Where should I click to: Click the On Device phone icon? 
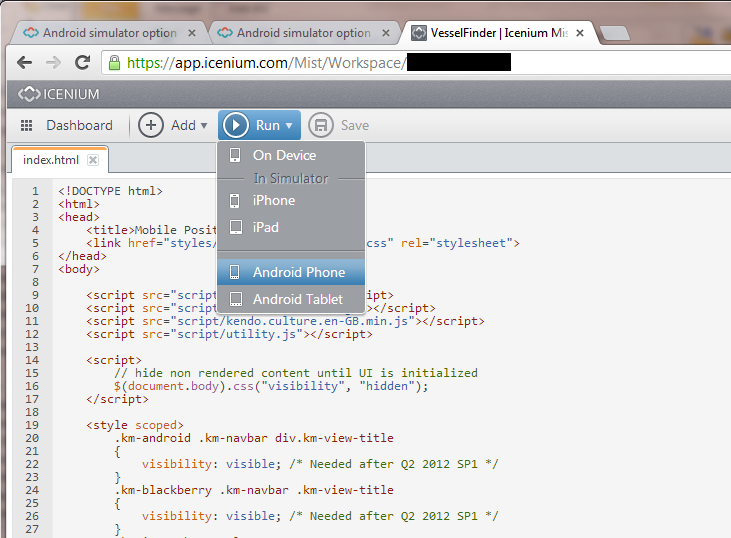coord(235,155)
